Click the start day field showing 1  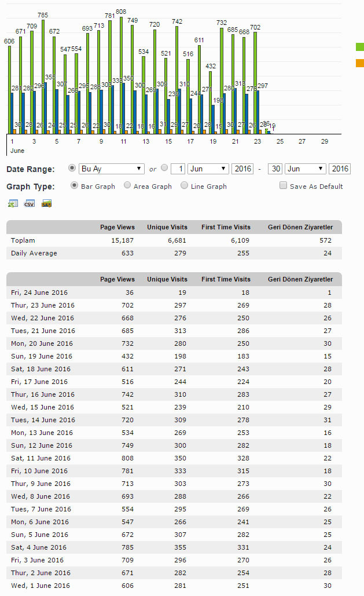click(x=178, y=169)
